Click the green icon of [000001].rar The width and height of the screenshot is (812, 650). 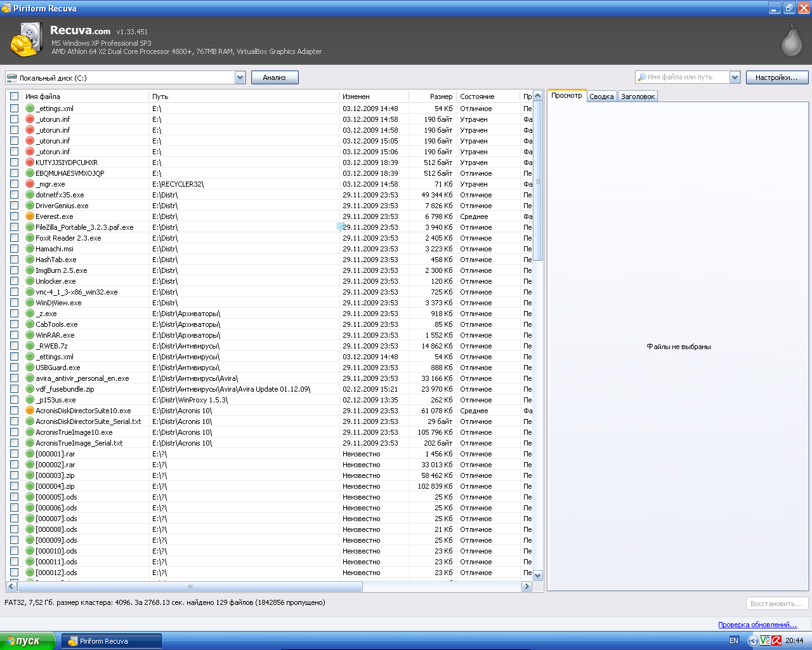30,454
